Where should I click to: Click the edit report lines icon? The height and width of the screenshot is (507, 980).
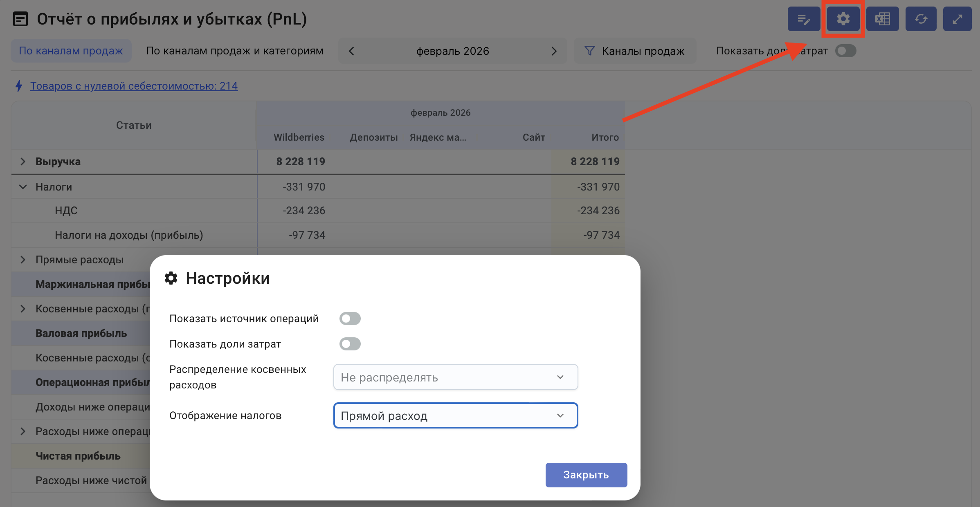tap(804, 19)
